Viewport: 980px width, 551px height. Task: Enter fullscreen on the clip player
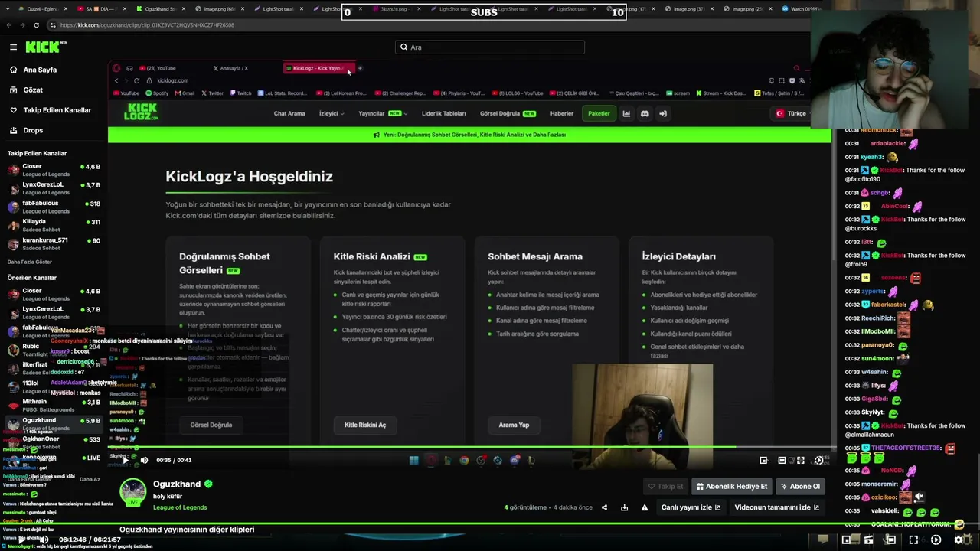pos(801,460)
